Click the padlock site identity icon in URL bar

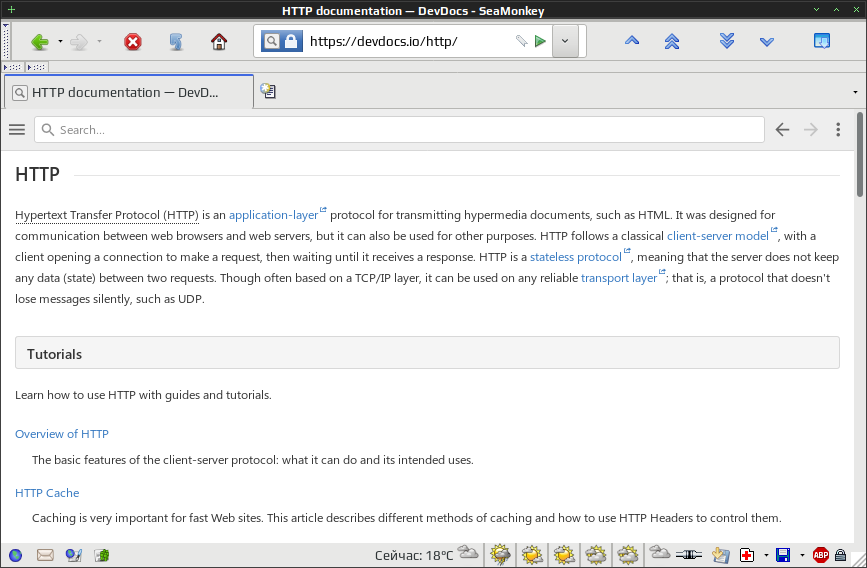291,41
